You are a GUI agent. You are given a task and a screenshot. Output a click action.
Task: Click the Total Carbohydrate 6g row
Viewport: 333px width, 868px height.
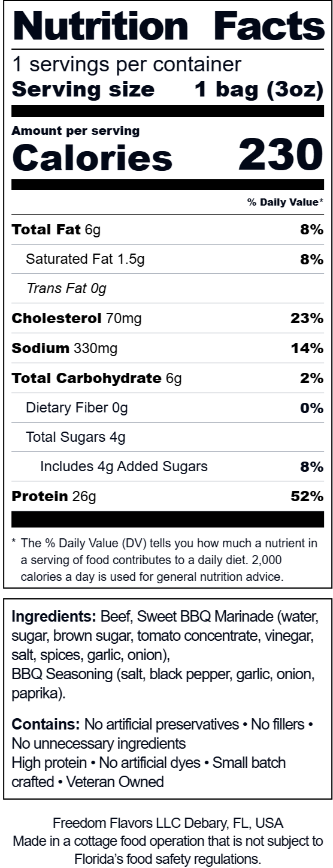point(168,378)
